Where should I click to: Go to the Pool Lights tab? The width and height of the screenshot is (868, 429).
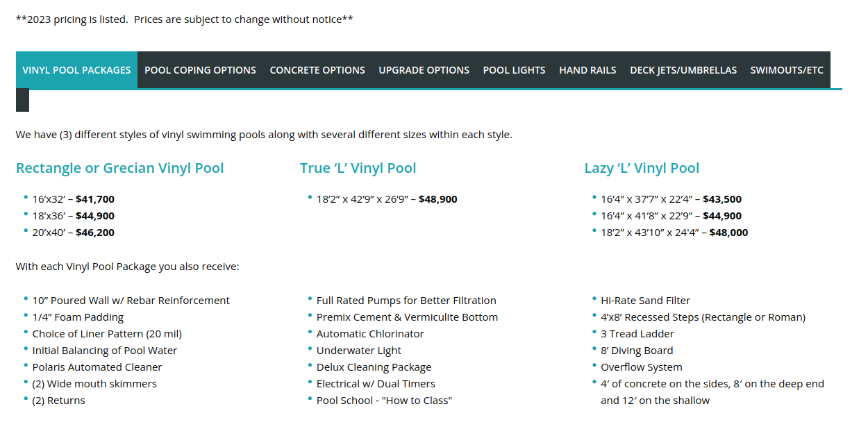coord(515,70)
